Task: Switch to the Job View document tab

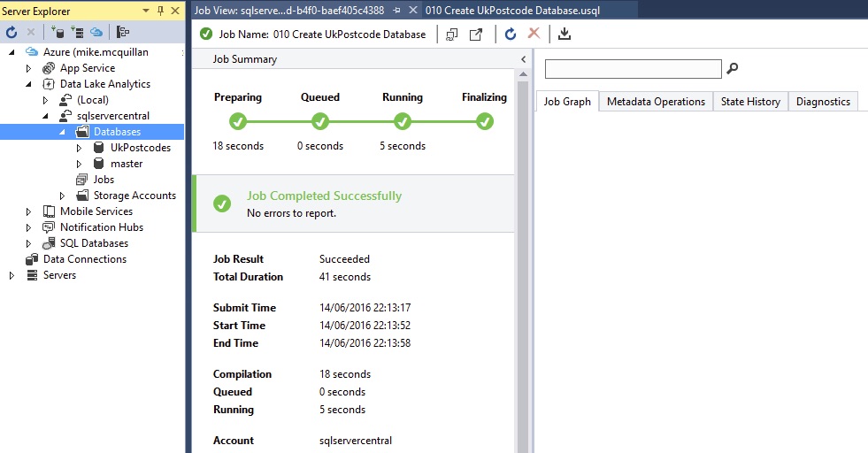Action: (289, 10)
